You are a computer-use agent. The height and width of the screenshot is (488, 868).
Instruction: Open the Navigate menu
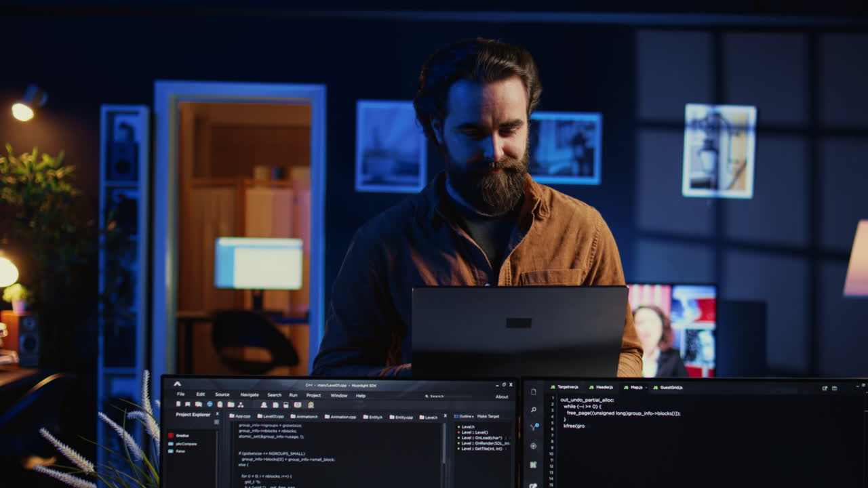click(250, 395)
